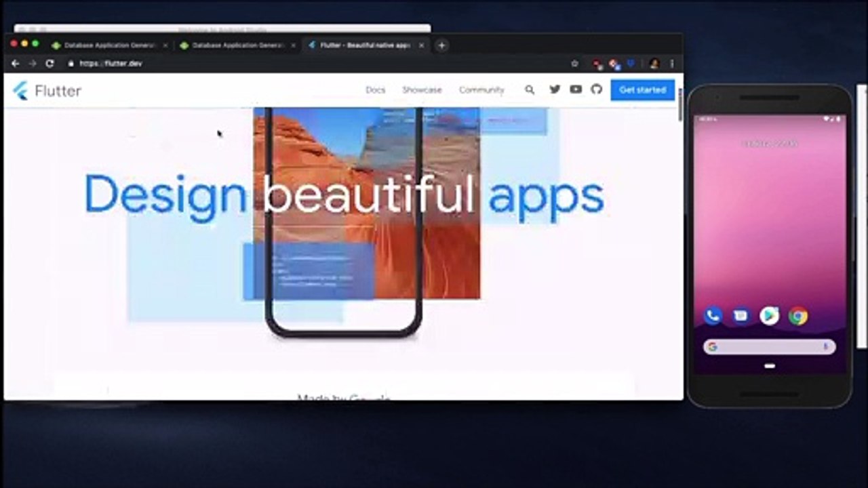Tap the voice search mic on emulator
Viewport: 868px width, 488px height.
826,347
